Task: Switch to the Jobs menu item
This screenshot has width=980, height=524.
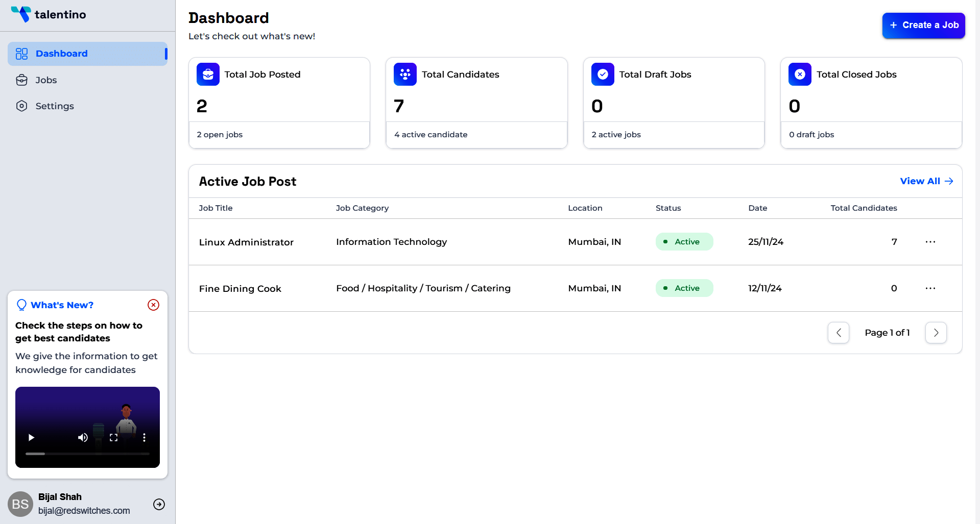Action: (x=46, y=80)
